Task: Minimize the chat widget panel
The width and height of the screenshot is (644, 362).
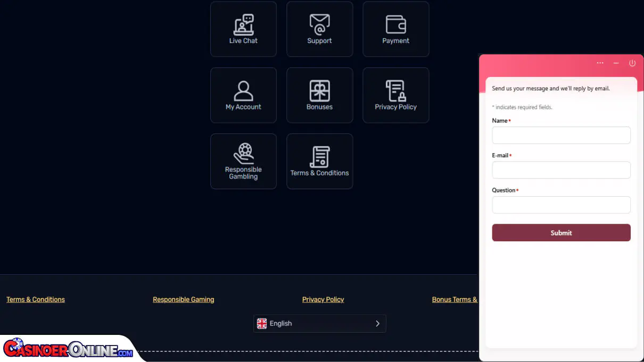Action: tap(616, 63)
